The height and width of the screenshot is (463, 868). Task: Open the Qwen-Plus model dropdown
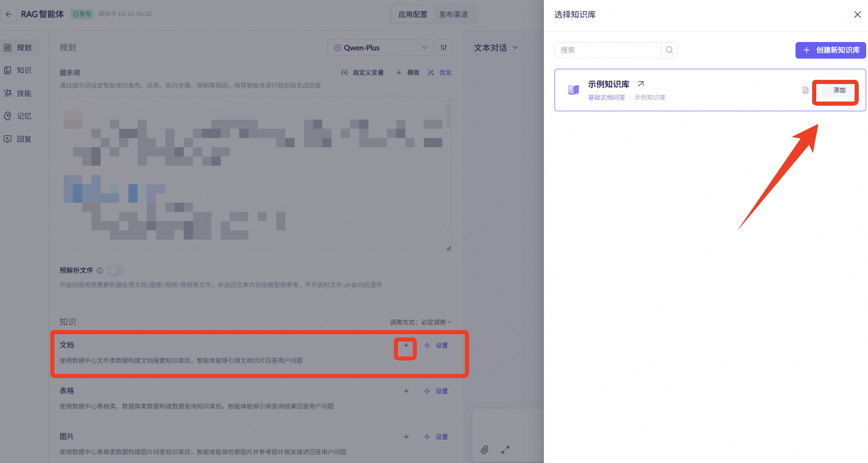(x=380, y=48)
